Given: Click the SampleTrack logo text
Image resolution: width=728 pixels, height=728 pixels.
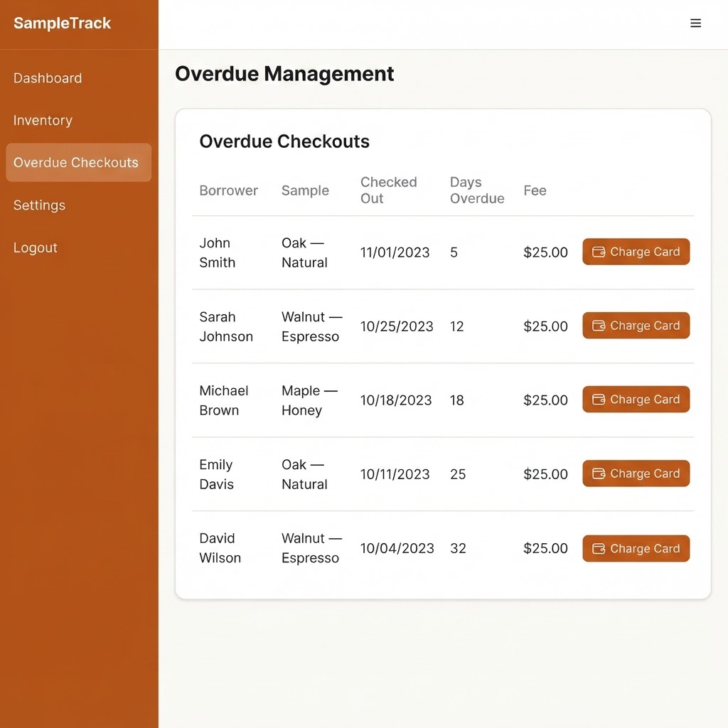Looking at the screenshot, I should [x=63, y=23].
